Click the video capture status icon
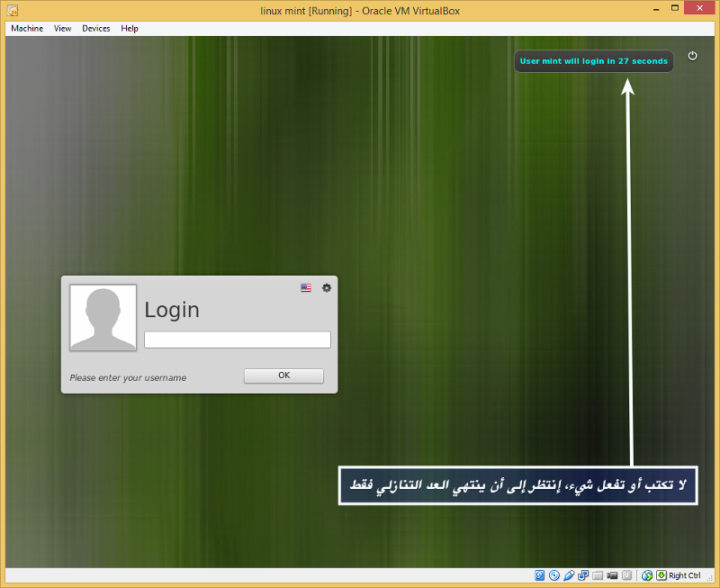720x588 pixels. (x=612, y=575)
